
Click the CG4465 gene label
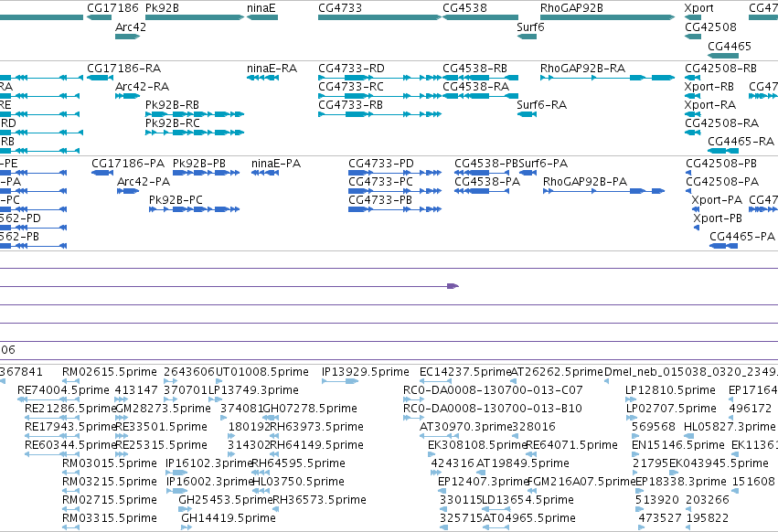pyautogui.click(x=729, y=46)
